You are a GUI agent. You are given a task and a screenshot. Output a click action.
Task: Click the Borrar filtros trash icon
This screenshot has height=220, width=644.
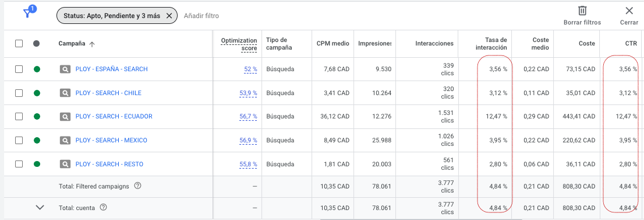582,11
